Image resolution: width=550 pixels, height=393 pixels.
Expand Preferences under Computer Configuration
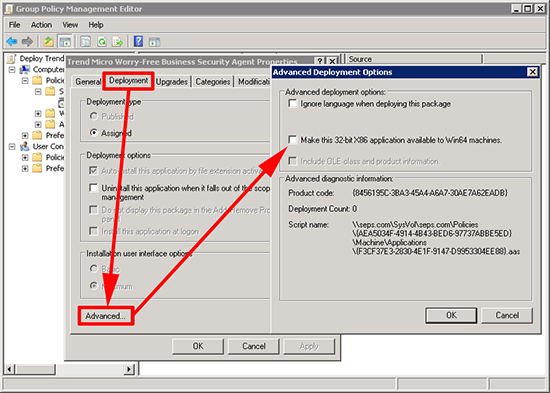coord(25,135)
